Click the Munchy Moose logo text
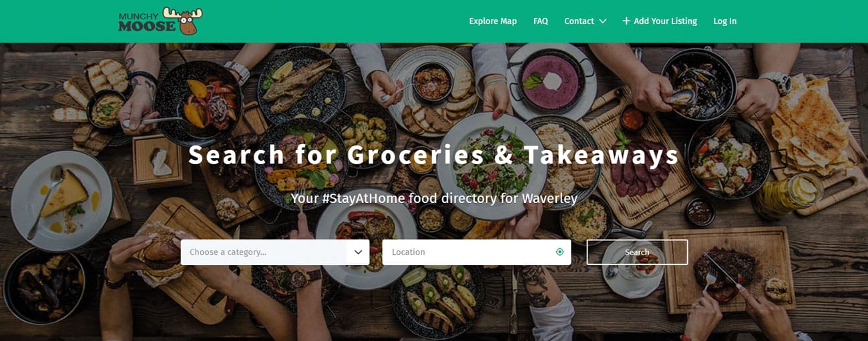 click(x=147, y=22)
